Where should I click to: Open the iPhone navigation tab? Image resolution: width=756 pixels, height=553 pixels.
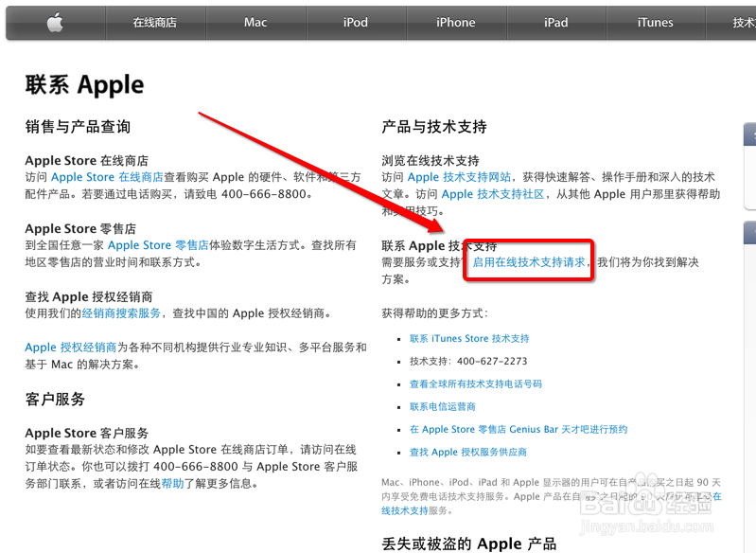tap(456, 23)
